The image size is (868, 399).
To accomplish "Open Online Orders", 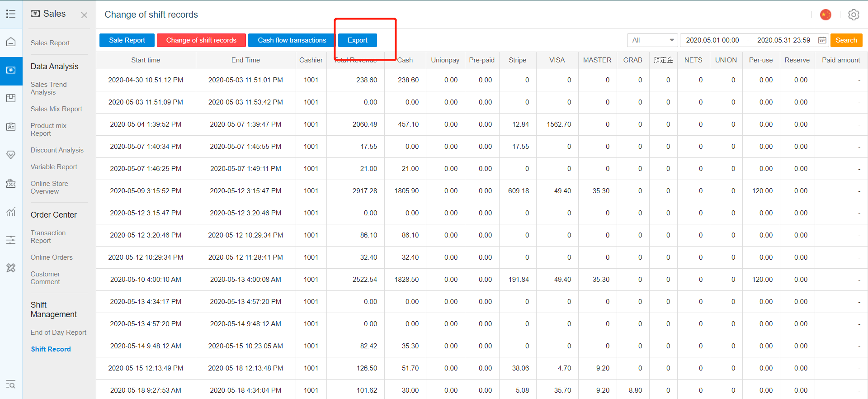I will (52, 257).
